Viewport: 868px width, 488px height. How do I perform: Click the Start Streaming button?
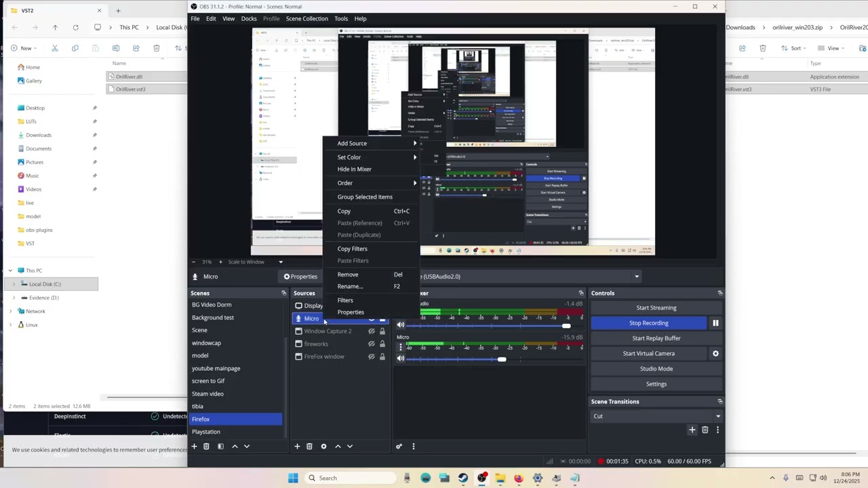(x=656, y=308)
